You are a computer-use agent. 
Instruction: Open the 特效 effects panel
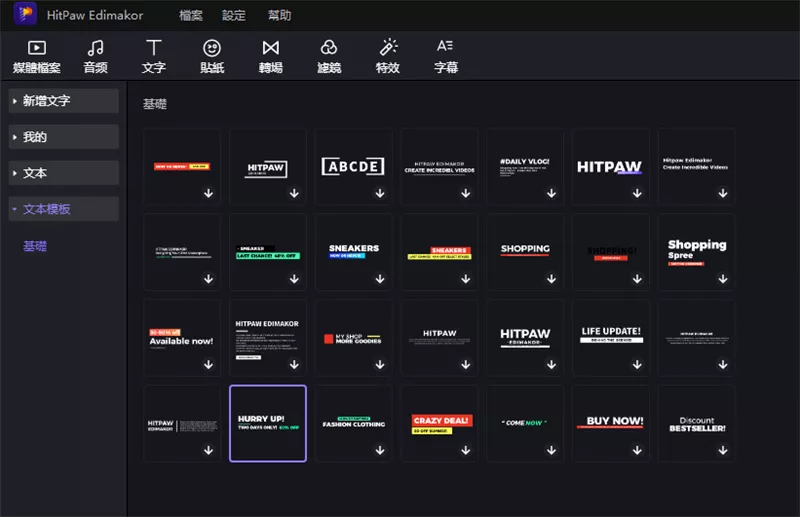[388, 57]
